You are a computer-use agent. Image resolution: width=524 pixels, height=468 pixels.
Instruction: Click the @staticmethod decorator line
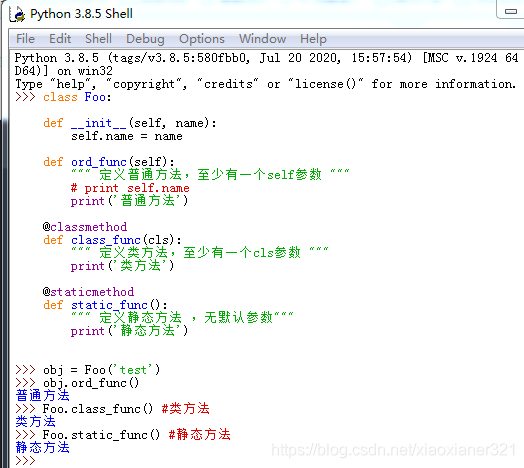click(89, 292)
